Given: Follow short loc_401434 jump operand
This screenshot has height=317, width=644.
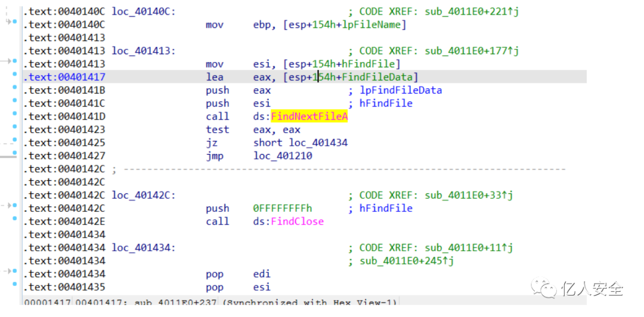Looking at the screenshot, I should point(300,143).
